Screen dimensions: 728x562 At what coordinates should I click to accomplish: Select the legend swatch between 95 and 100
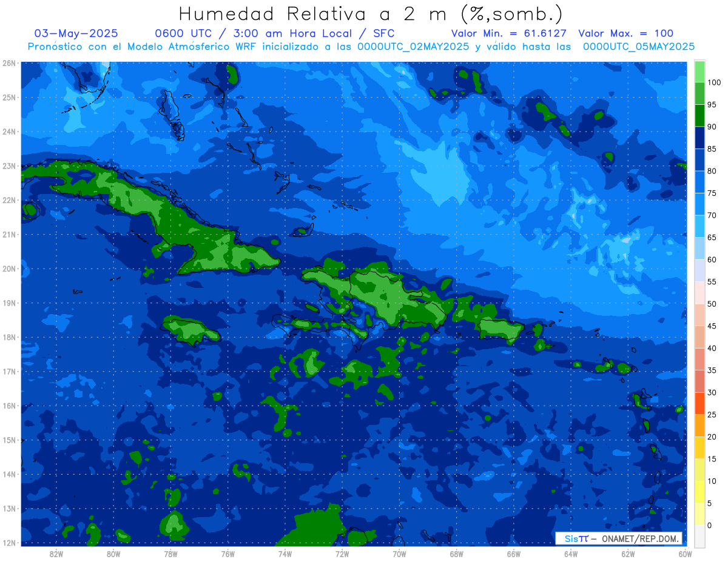click(699, 93)
